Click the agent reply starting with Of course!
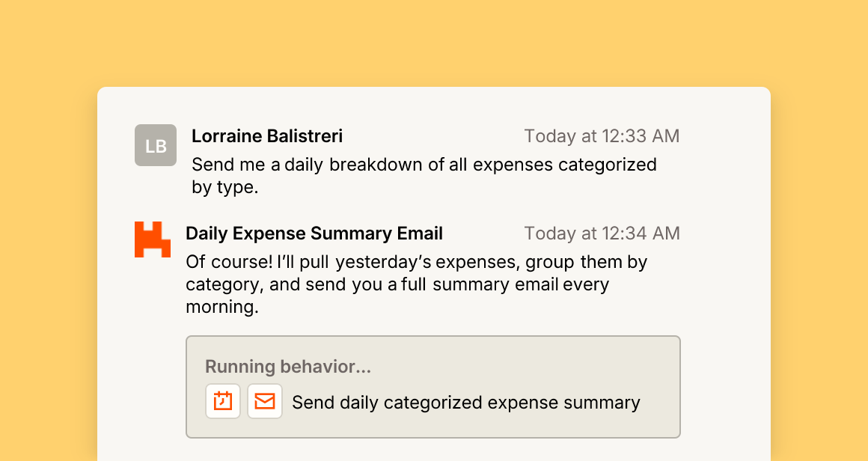 click(416, 284)
